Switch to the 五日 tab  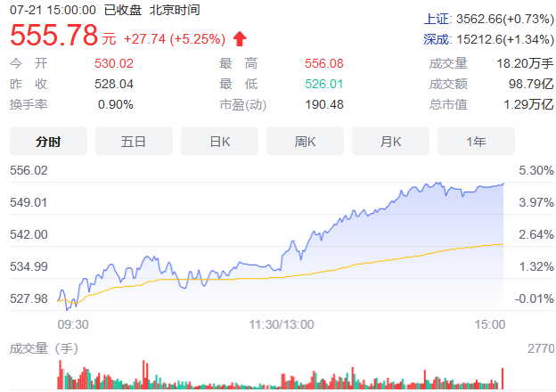pyautogui.click(x=134, y=141)
